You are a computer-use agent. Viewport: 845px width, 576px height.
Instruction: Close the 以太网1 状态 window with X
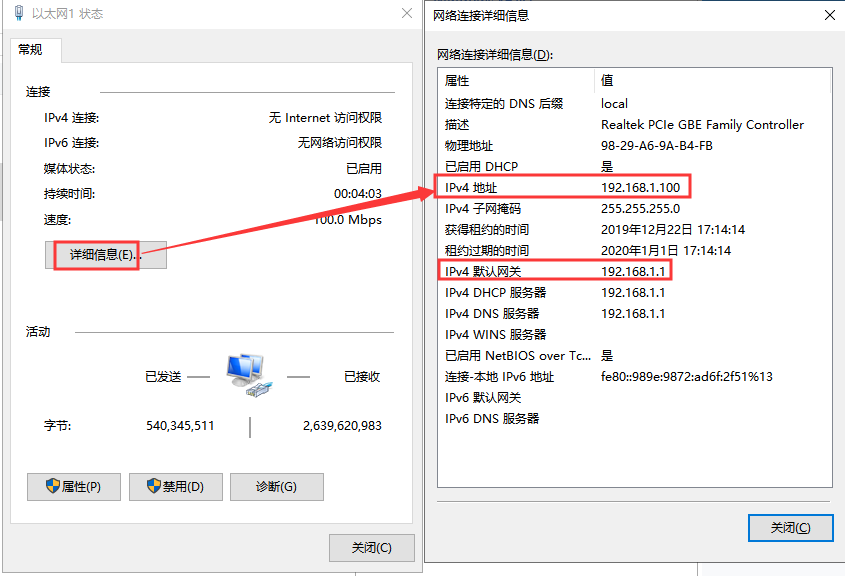[x=406, y=14]
